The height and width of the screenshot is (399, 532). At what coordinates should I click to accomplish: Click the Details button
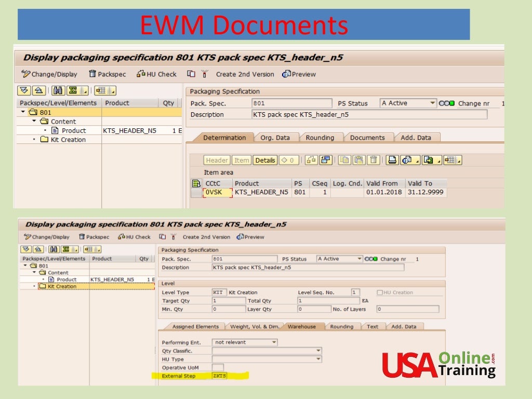click(x=265, y=160)
